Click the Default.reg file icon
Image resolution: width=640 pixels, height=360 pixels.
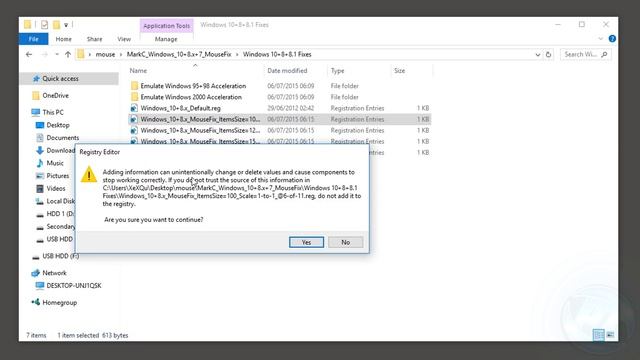[134, 108]
